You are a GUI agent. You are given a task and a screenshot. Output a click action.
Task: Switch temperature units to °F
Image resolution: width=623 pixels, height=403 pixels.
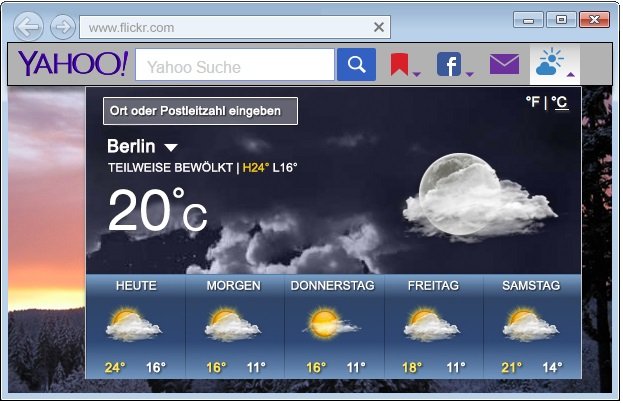pyautogui.click(x=533, y=102)
